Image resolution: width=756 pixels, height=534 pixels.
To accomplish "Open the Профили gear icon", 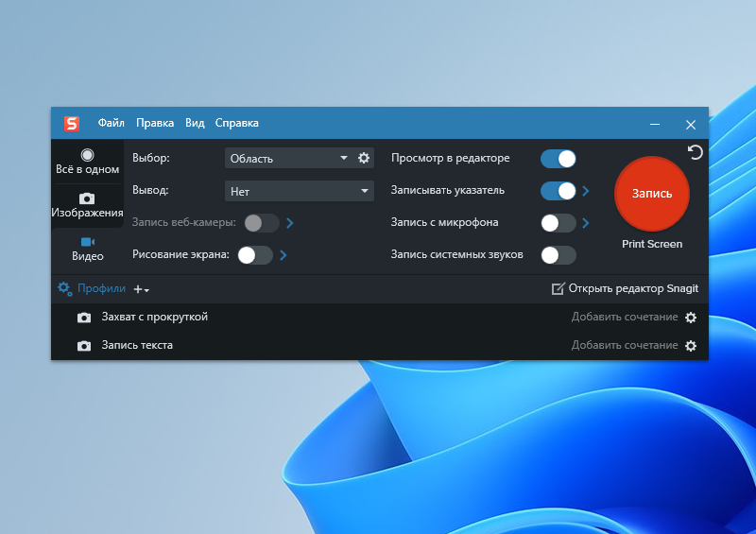I will pyautogui.click(x=64, y=288).
